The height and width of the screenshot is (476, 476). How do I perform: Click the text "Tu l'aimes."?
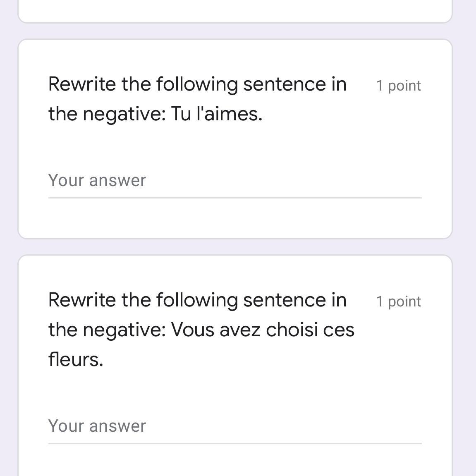pos(216,114)
